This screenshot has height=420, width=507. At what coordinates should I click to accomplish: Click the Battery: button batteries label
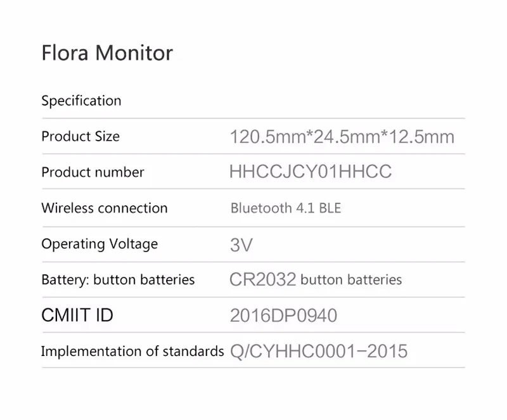[x=119, y=279]
